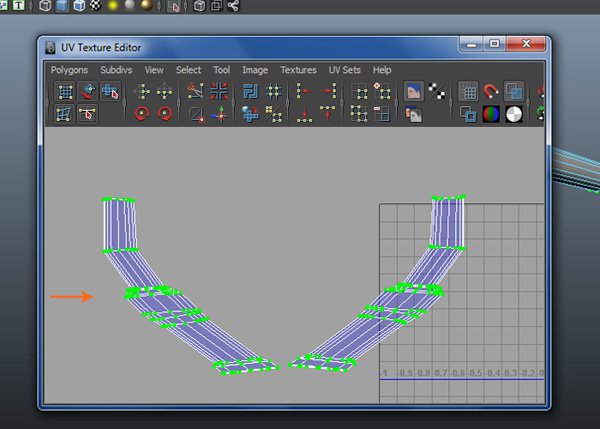This screenshot has width=600, height=429.
Task: Click Move and Sew UV edges icon
Action: point(219,114)
